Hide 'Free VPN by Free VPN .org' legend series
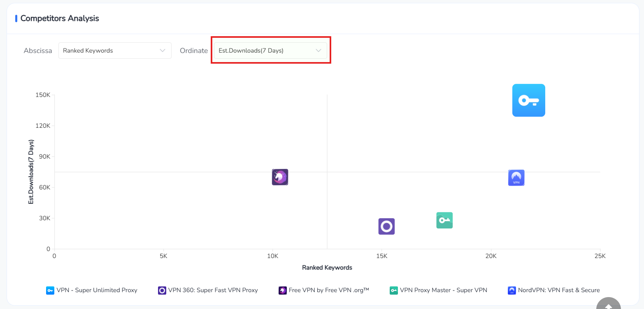The image size is (644, 309). pyautogui.click(x=324, y=290)
